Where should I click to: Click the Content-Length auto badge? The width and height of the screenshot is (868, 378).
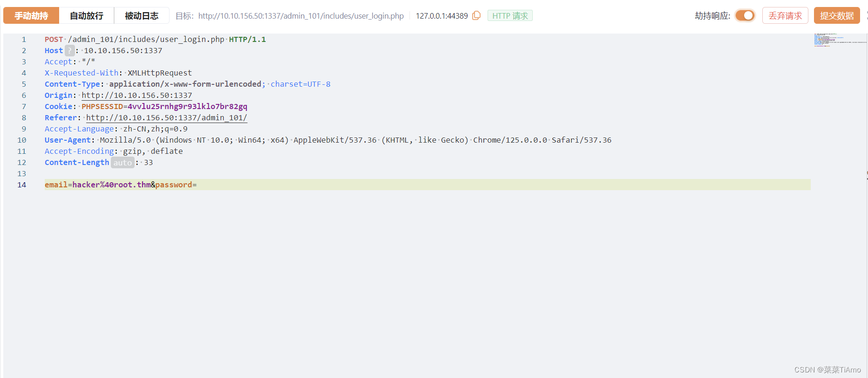[122, 162]
